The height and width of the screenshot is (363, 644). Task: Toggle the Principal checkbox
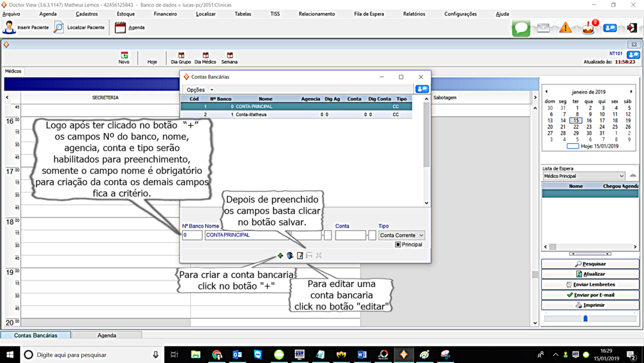point(398,245)
